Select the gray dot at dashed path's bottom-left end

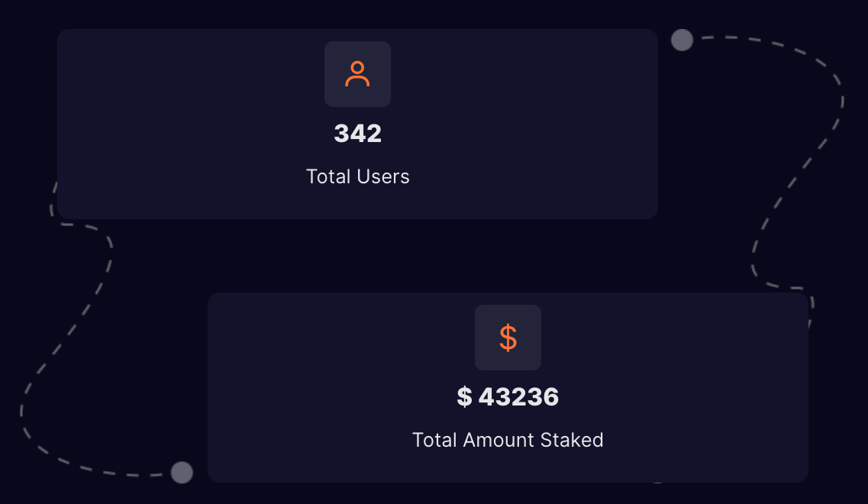(x=182, y=473)
